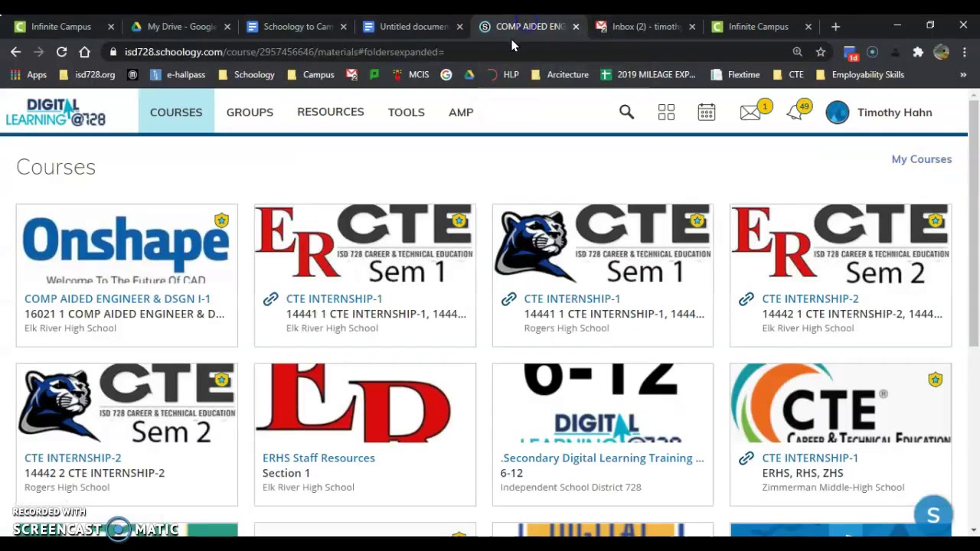Open CTE INTERNSHIP-2 Rogers High School course
Image resolution: width=980 pixels, height=551 pixels.
click(x=73, y=458)
